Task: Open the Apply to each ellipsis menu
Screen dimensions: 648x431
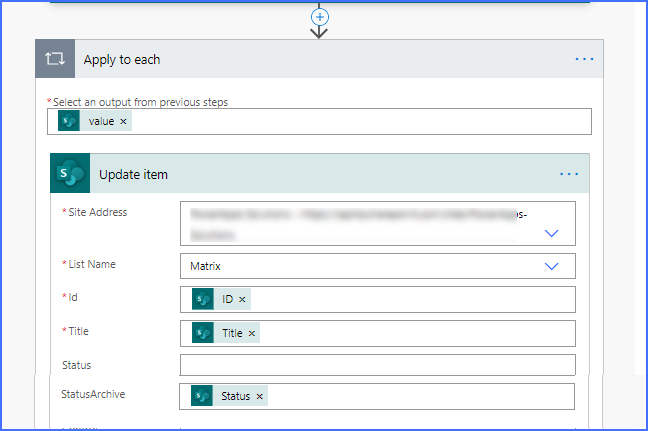Action: click(584, 60)
